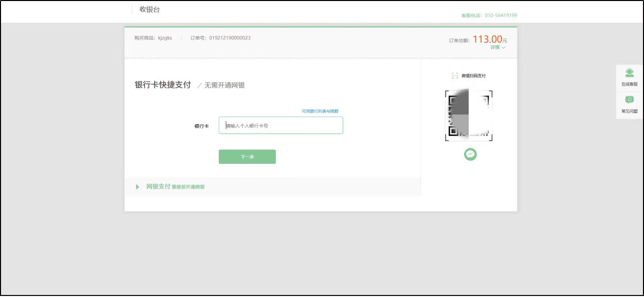Click the 购买商品 kjzgks product name
This screenshot has height=297, width=644.
[165, 38]
